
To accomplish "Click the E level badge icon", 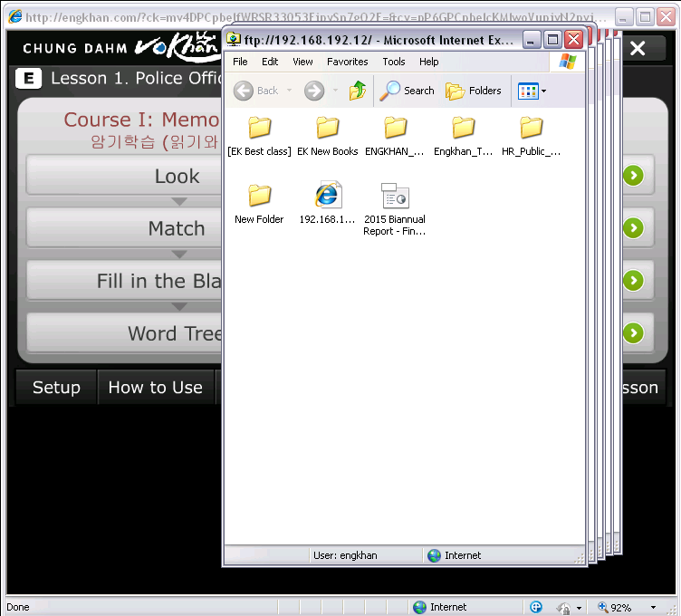I will [x=29, y=79].
